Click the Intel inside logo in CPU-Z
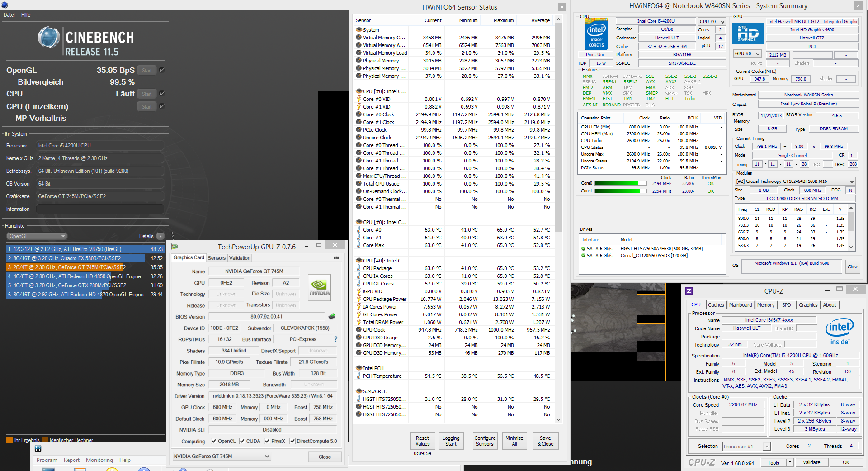The height and width of the screenshot is (471, 868). tap(840, 332)
